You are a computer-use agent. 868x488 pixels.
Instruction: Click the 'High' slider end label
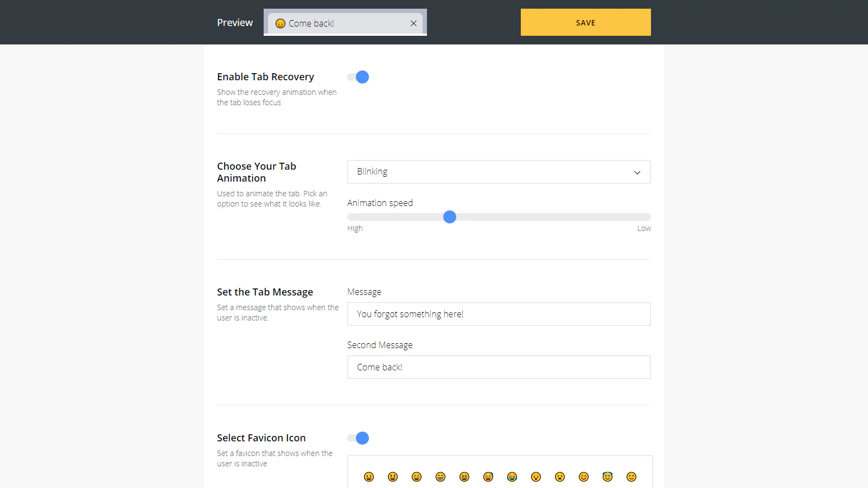point(355,228)
